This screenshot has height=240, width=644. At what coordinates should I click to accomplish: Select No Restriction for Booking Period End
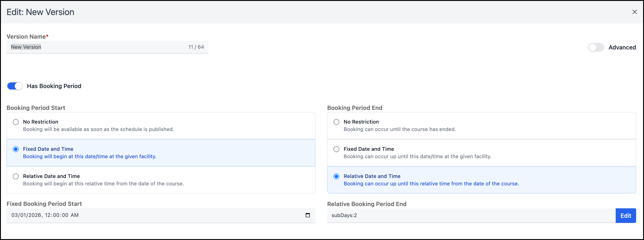(x=336, y=122)
